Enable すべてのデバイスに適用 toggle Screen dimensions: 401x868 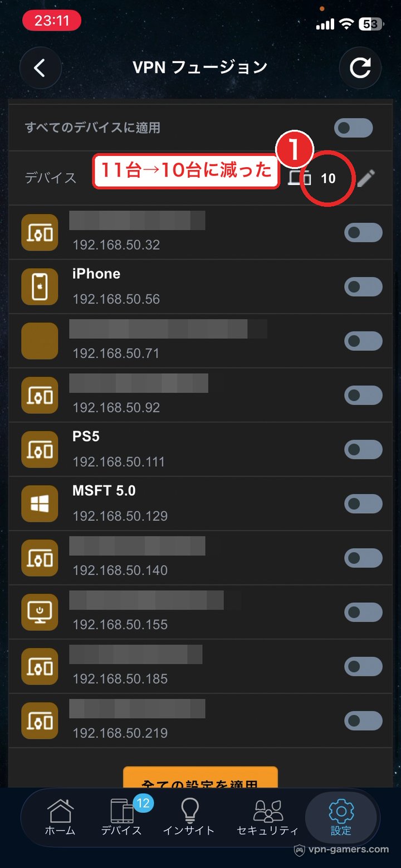coord(353,128)
